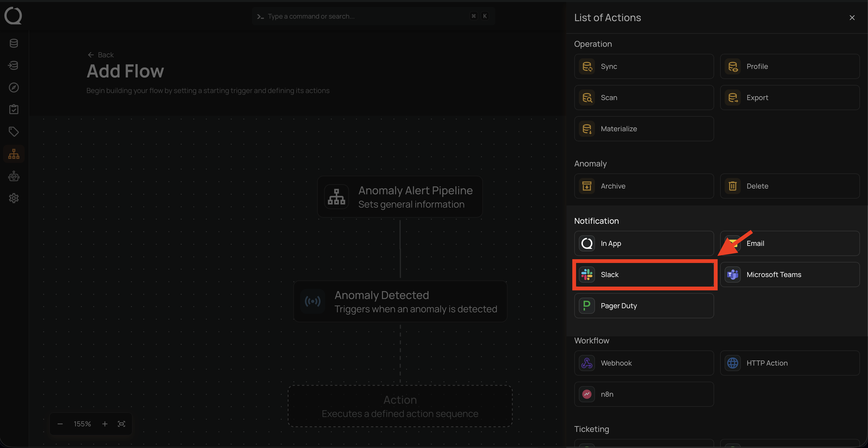The image size is (868, 448).
Task: Close the List of Actions panel
Action: [852, 18]
